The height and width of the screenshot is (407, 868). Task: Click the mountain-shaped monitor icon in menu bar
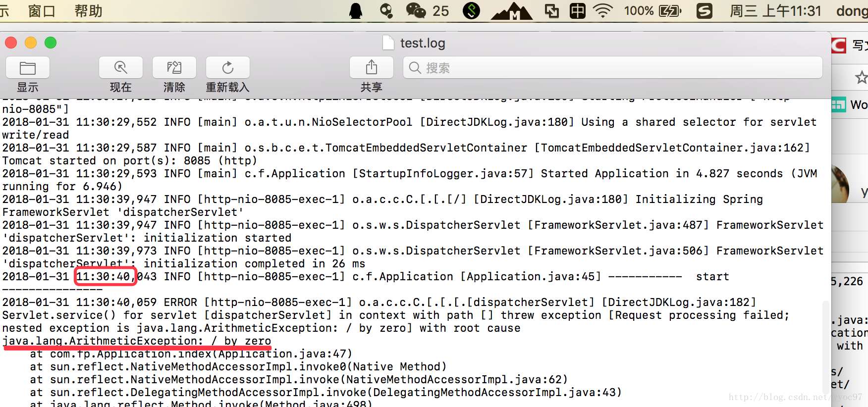[x=512, y=11]
